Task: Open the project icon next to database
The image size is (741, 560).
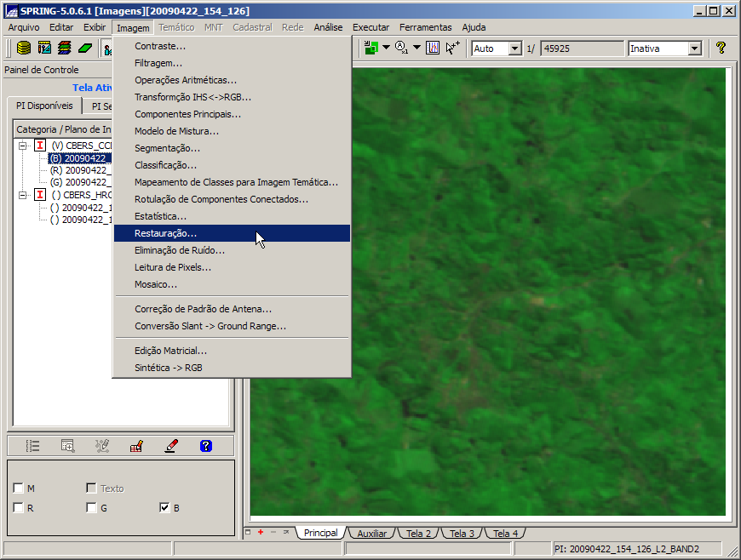Action: coord(44,49)
